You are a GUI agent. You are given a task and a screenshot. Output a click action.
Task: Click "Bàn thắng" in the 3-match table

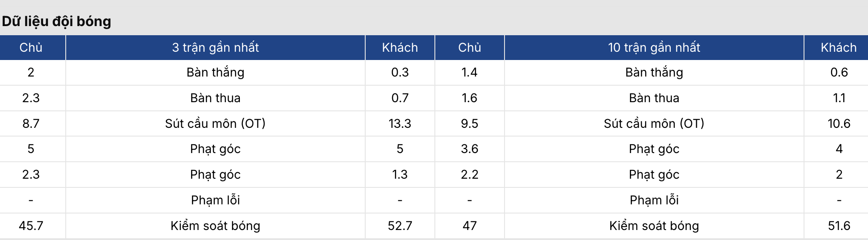(x=215, y=72)
